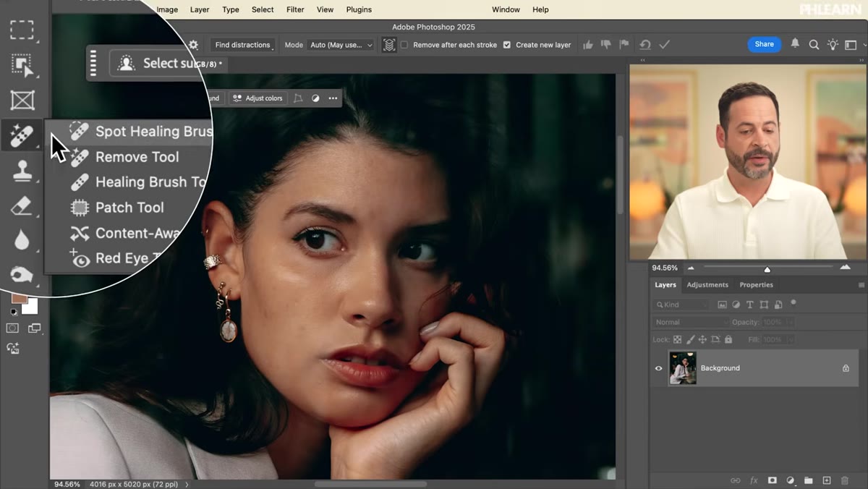Screen dimensions: 868x489
Task: Open the Plugins menu
Action: click(x=359, y=9)
